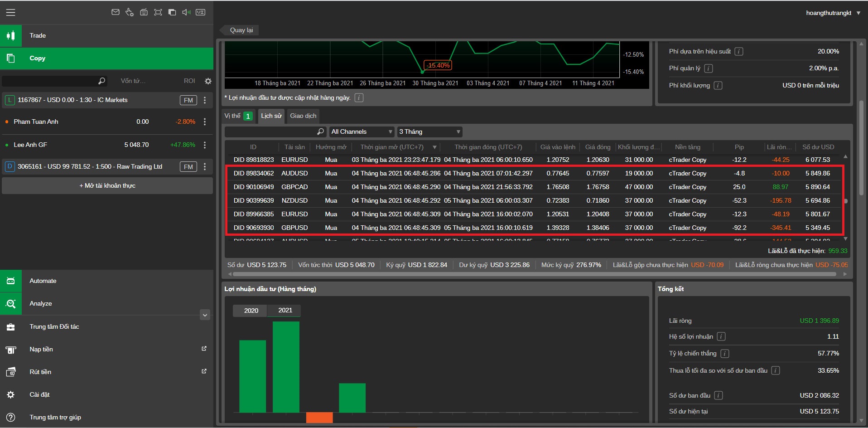This screenshot has width=868, height=428.
Task: Select the 2020 monthly returns tab
Action: click(251, 311)
